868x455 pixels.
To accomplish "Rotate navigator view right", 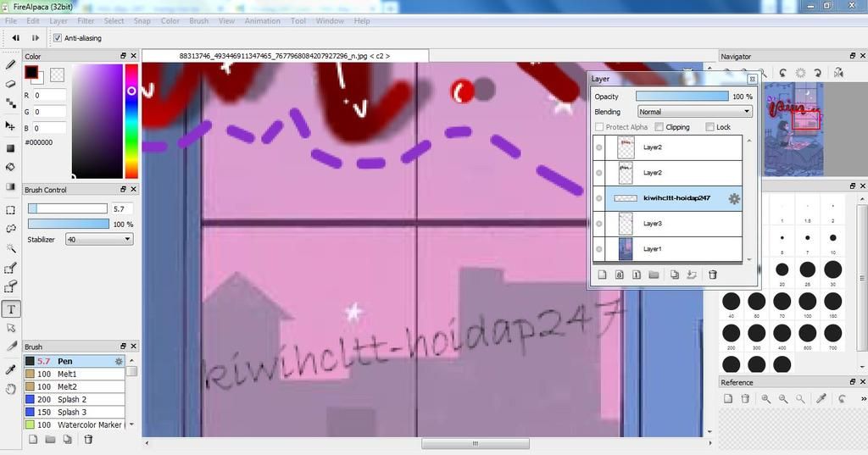I will tap(818, 73).
